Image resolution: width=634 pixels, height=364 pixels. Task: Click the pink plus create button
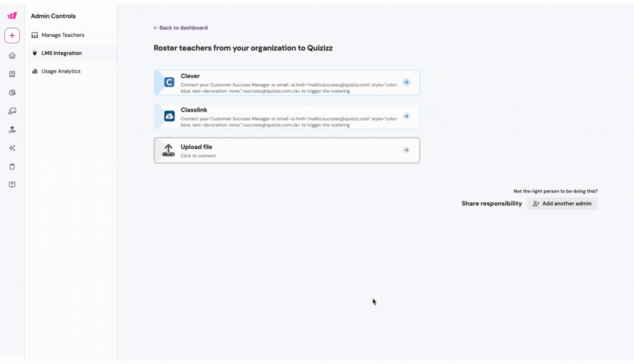click(12, 36)
